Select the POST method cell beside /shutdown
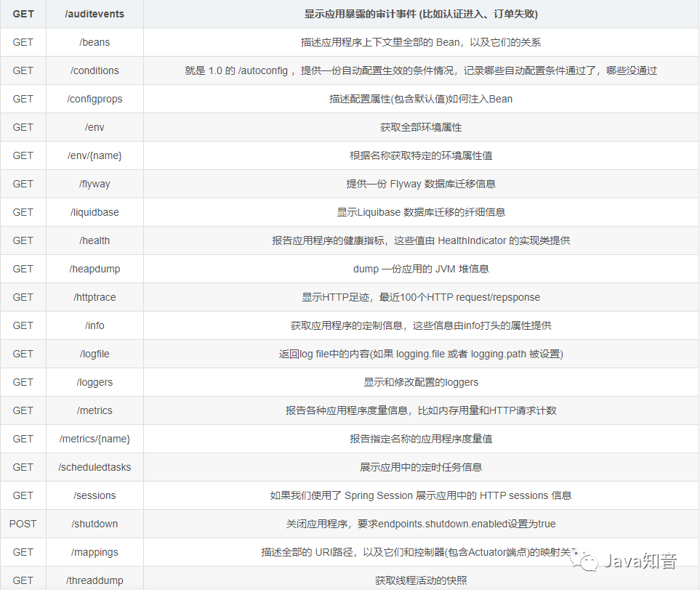700x592 pixels. [x=23, y=524]
